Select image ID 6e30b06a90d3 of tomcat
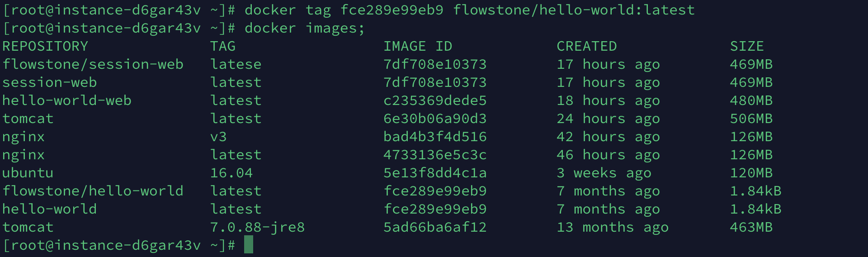This screenshot has width=868, height=257. (x=435, y=119)
